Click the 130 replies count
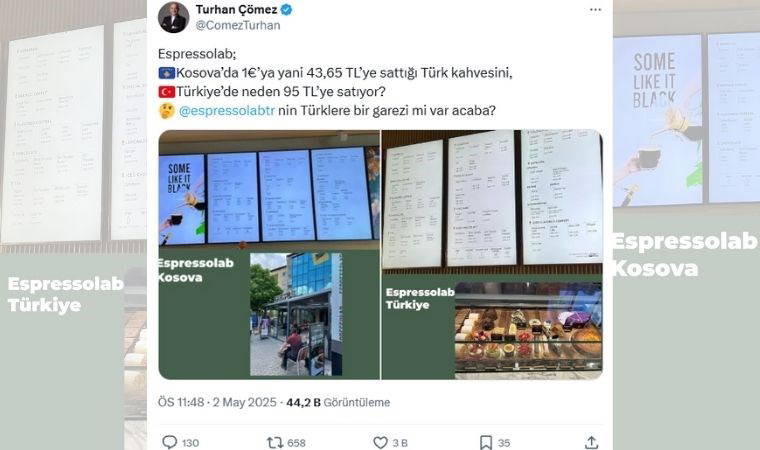Image resolution: width=760 pixels, height=450 pixels. click(190, 443)
